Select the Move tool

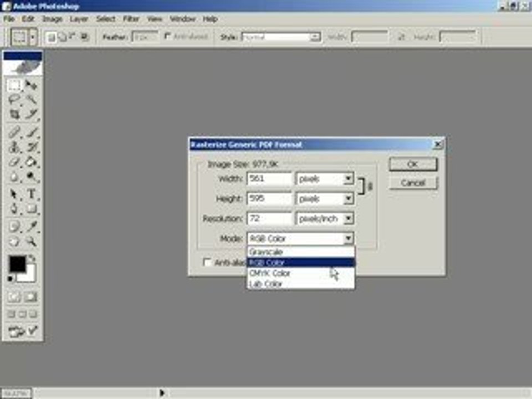(32, 85)
